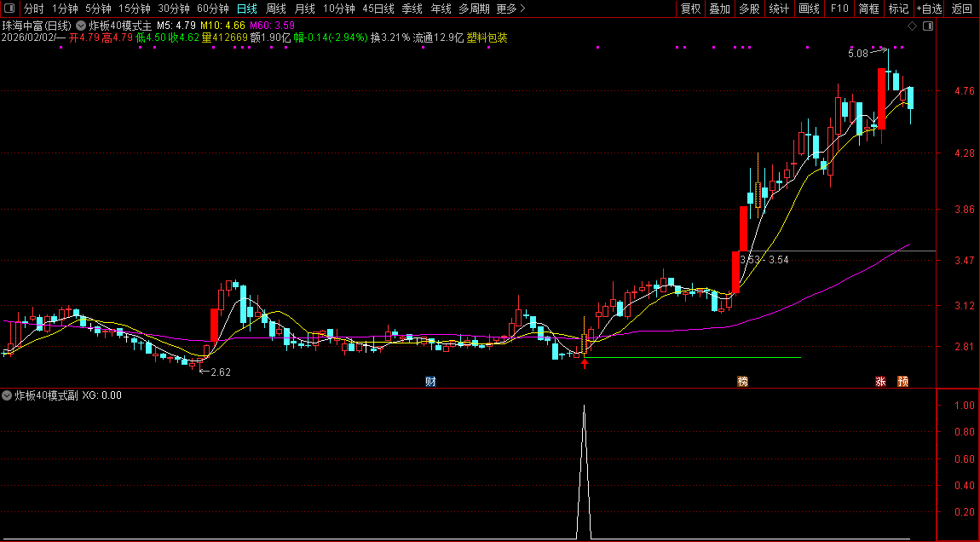Viewport: 980px width, 542px height.
Task: Select the 1分钟 period tab
Action: point(65,9)
